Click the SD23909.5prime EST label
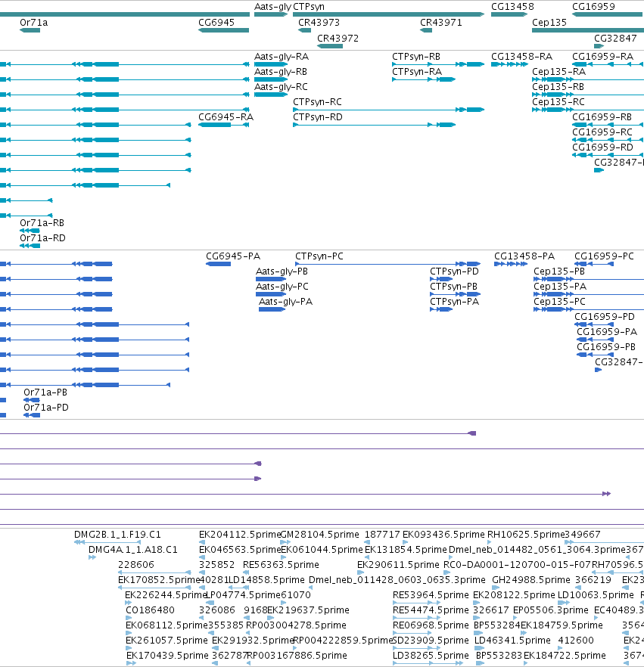 [430, 641]
